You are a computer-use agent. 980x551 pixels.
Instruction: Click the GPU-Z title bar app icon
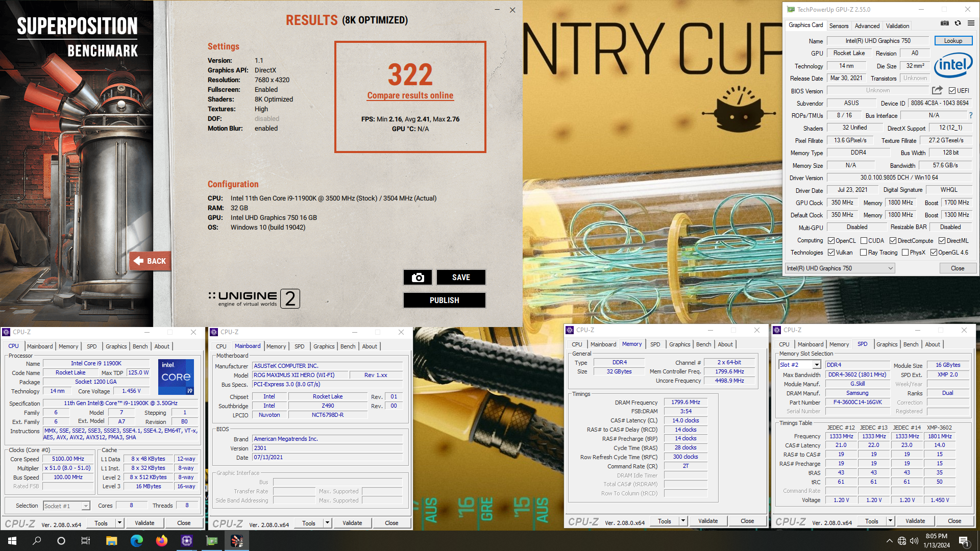pos(791,9)
